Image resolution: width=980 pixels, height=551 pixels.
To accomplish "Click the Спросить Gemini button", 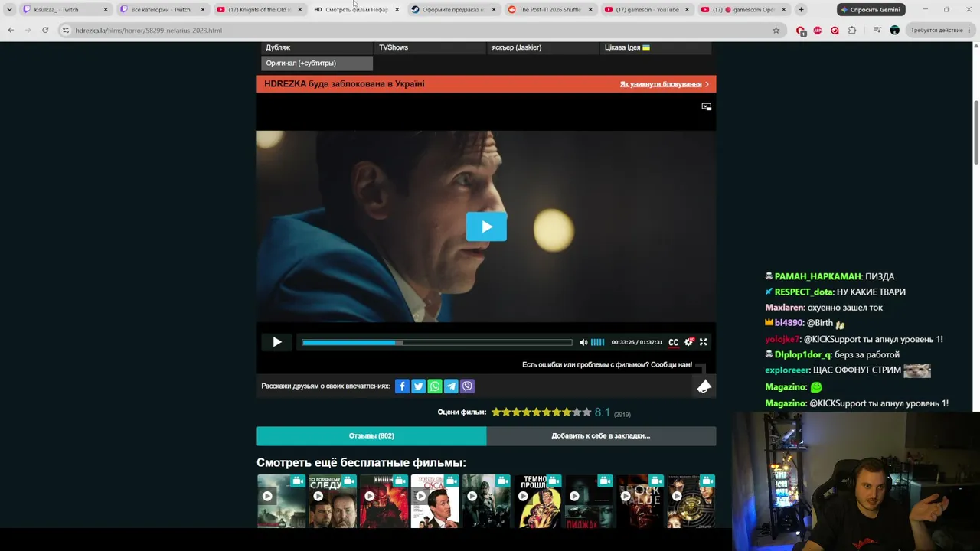I will (x=870, y=10).
